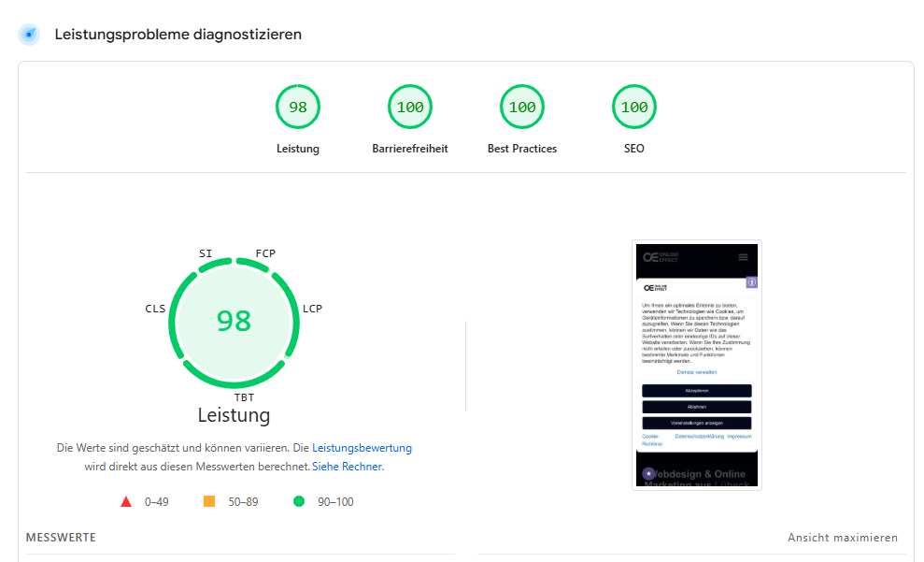Click the Leistung score circle showing 98
Image resolution: width=924 pixels, height=562 pixels.
[x=297, y=106]
